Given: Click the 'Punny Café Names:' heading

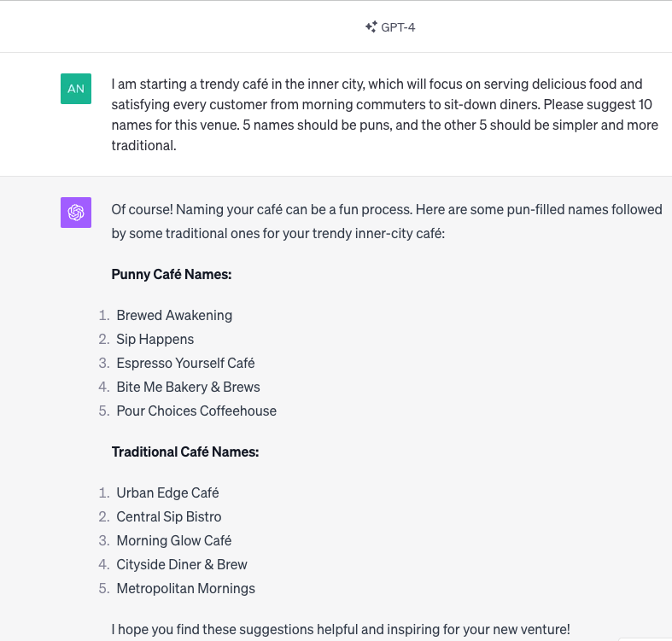Looking at the screenshot, I should coord(172,274).
